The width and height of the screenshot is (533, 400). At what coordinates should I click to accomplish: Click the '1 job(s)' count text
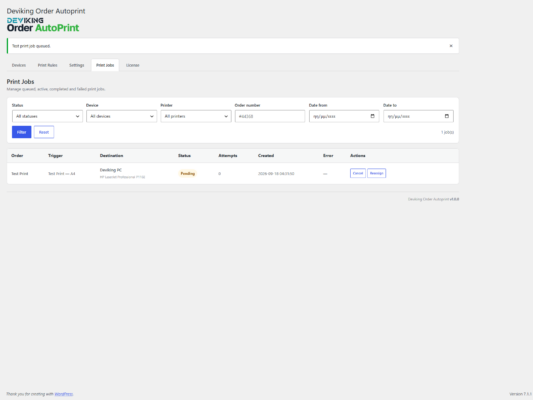pyautogui.click(x=447, y=132)
